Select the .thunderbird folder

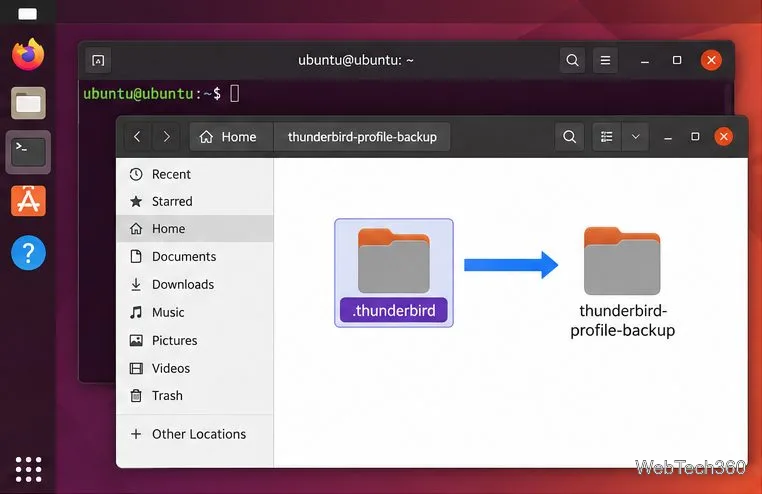(394, 273)
